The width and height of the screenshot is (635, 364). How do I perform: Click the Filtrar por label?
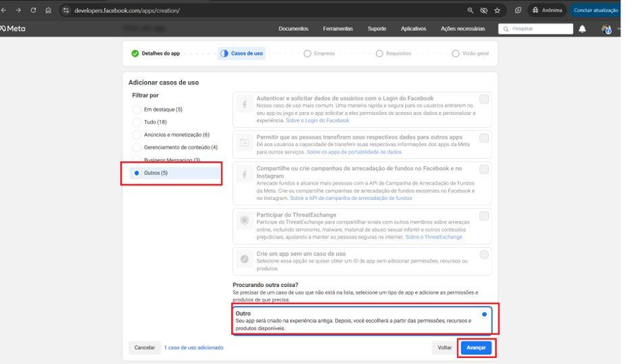[145, 95]
